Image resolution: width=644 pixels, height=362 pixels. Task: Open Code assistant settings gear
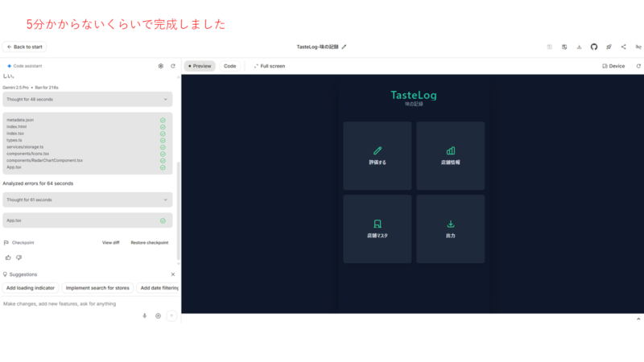coord(161,66)
